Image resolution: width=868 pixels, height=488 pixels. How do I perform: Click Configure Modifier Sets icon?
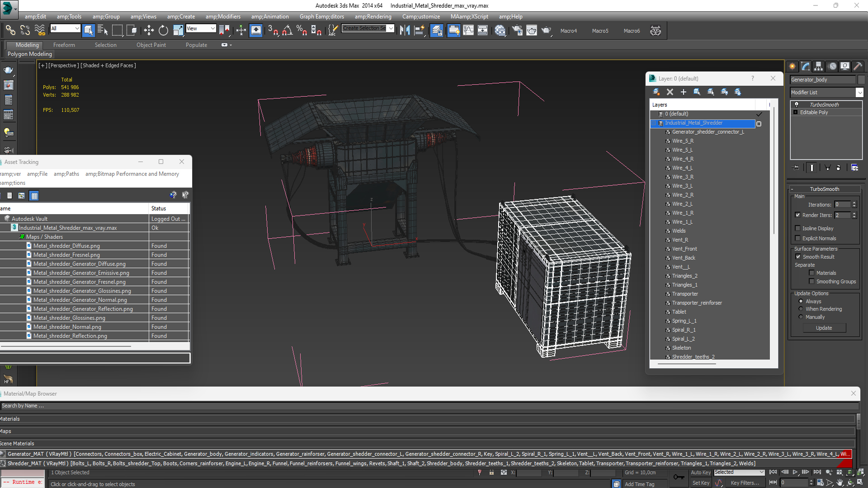click(x=854, y=168)
